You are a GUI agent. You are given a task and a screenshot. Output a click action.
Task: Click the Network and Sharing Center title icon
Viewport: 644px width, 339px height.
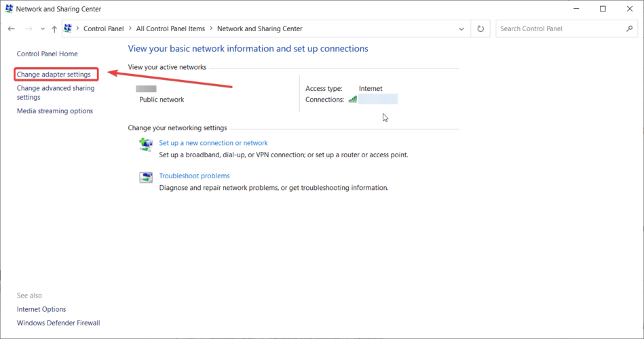[x=9, y=9]
